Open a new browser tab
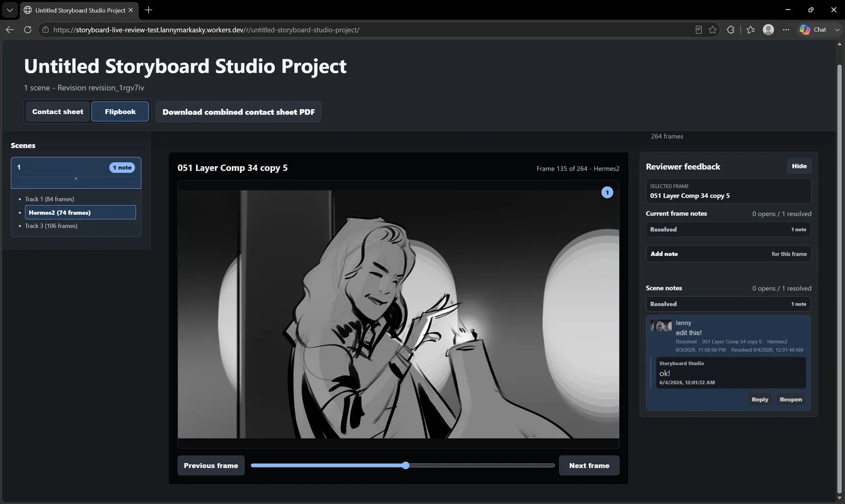 (148, 10)
